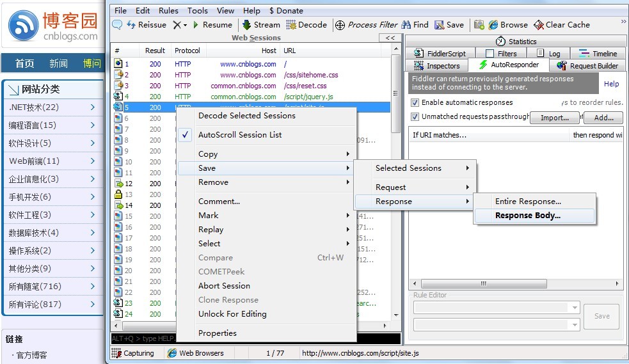Open Find with binoculars icon
The image size is (629, 364).
406,25
